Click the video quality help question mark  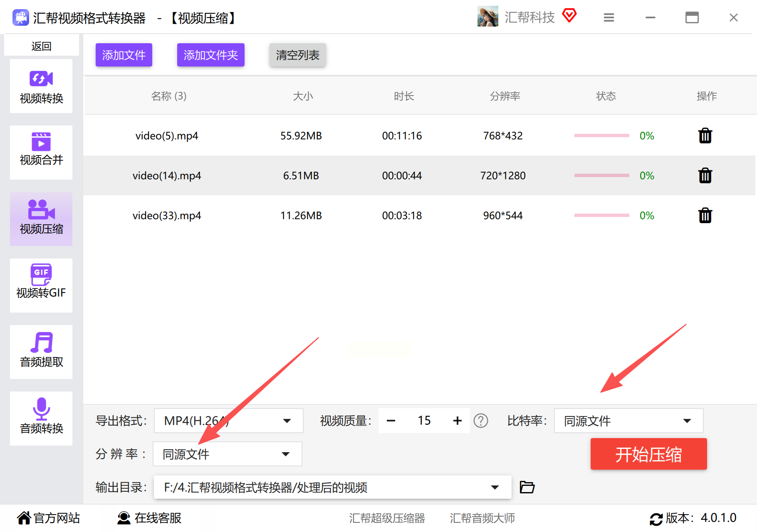click(x=481, y=421)
